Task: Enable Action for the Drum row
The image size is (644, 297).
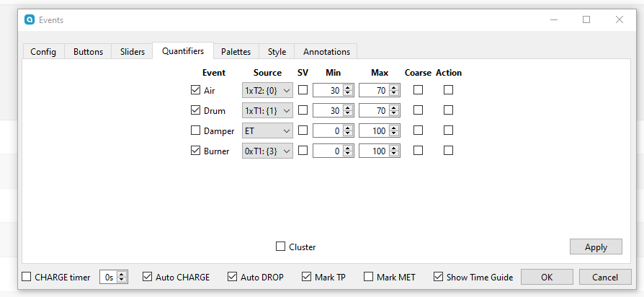Action: pyautogui.click(x=449, y=110)
